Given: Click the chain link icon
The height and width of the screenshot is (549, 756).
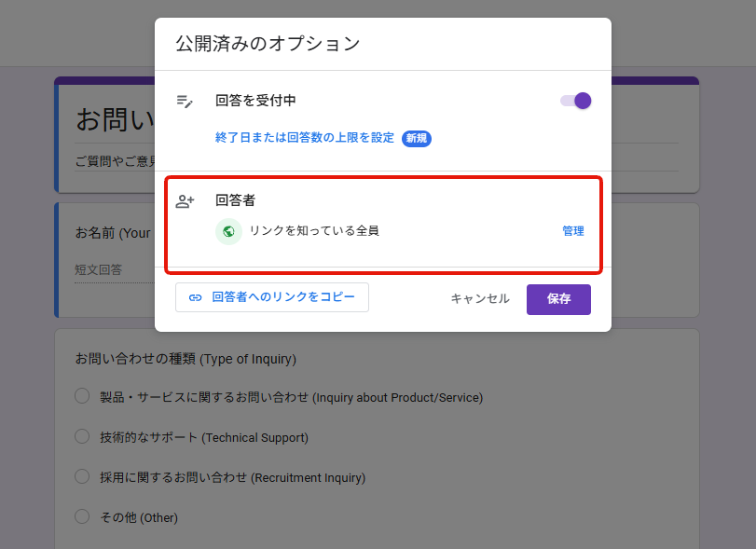Looking at the screenshot, I should pos(195,297).
